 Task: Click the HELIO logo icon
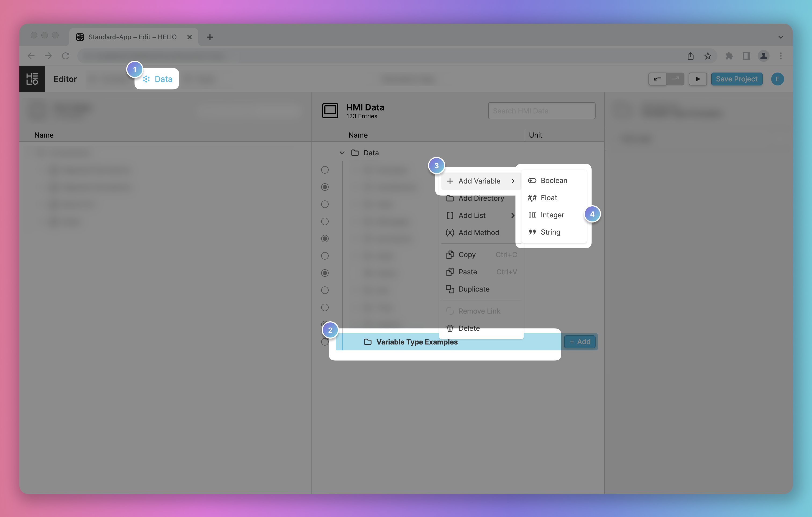32,79
